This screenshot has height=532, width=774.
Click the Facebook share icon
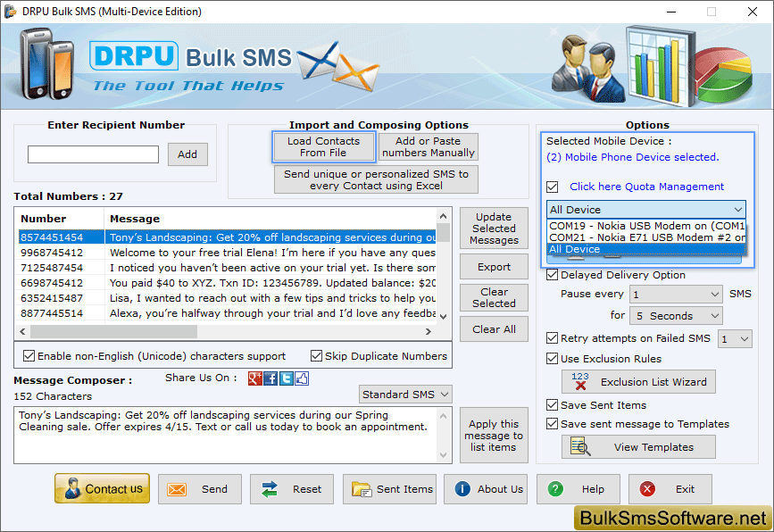click(x=270, y=378)
